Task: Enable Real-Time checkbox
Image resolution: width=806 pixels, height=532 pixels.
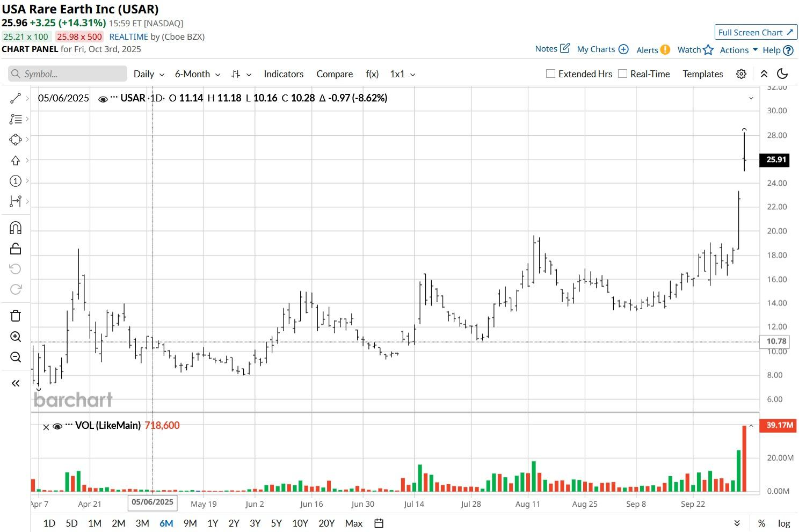Action: [x=622, y=74]
